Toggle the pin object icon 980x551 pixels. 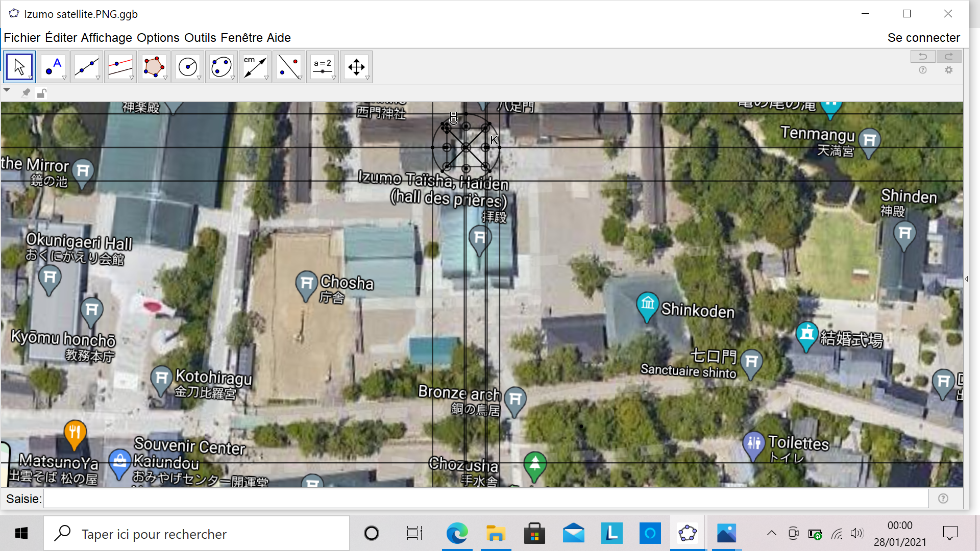tap(26, 93)
